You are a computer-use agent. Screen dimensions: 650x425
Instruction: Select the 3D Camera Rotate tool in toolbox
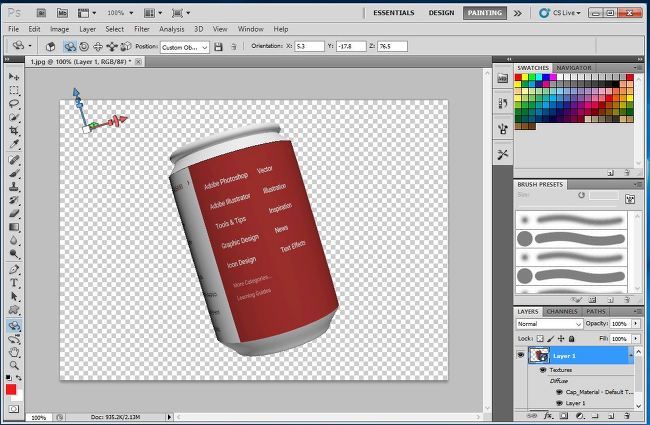pos(14,339)
